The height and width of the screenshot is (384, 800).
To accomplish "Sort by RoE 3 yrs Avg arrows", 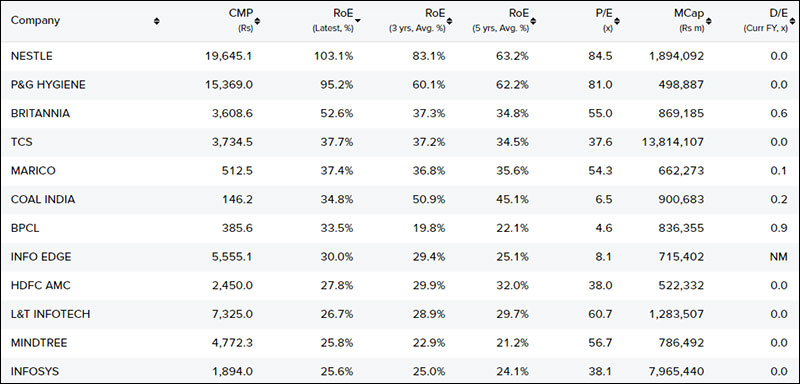I will 449,21.
